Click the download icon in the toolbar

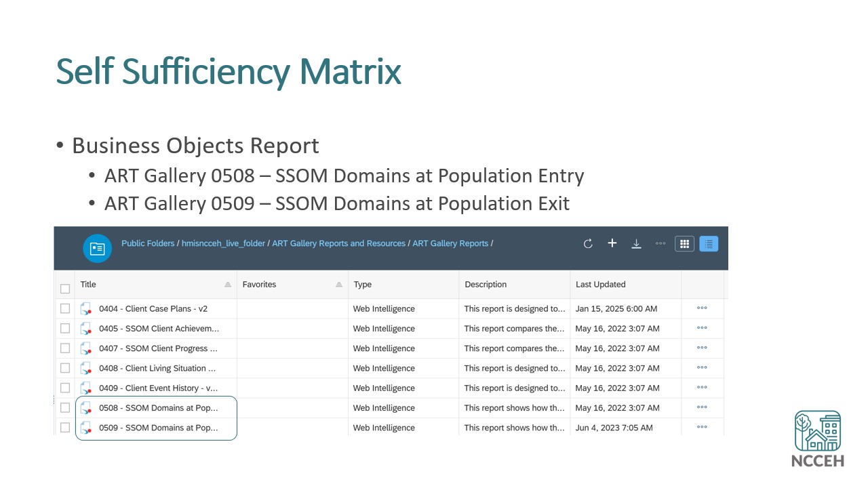(x=636, y=244)
